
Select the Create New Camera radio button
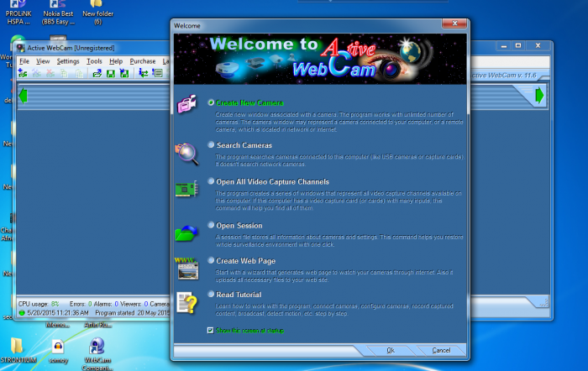pyautogui.click(x=211, y=102)
